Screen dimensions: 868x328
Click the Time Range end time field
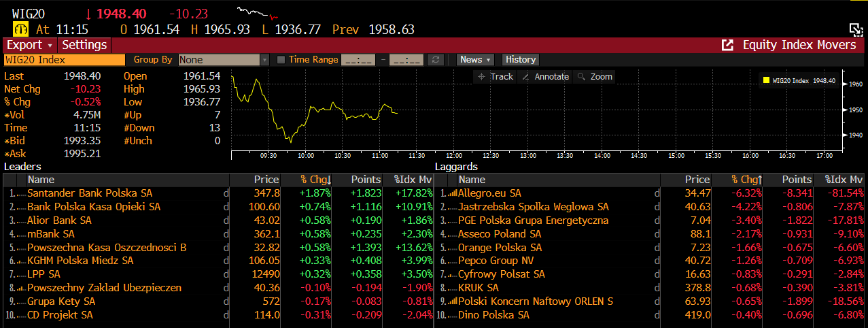pos(406,60)
